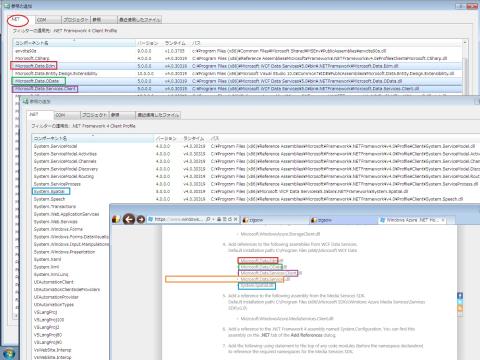Image resolution: width=480 pixels, height=360 pixels.
Task: Select System.Windows.Presentation row
Action: tap(71, 252)
